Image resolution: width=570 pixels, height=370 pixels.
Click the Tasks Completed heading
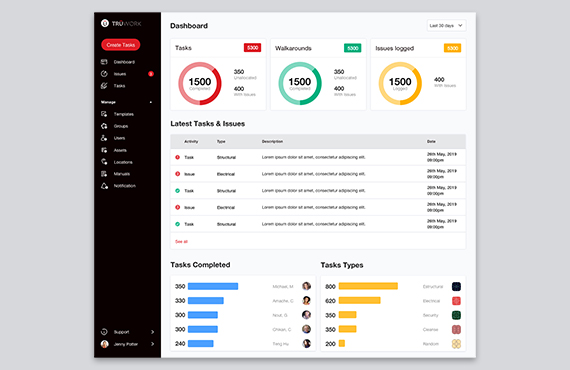(200, 265)
